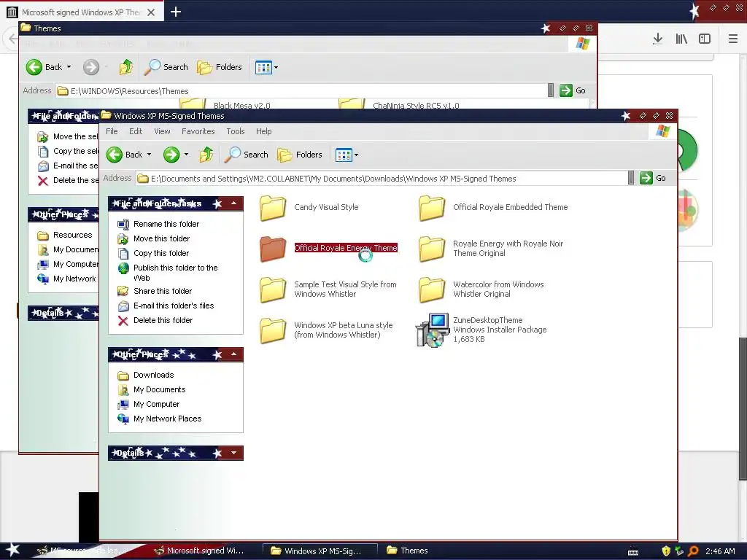Open the Help menu

263,131
